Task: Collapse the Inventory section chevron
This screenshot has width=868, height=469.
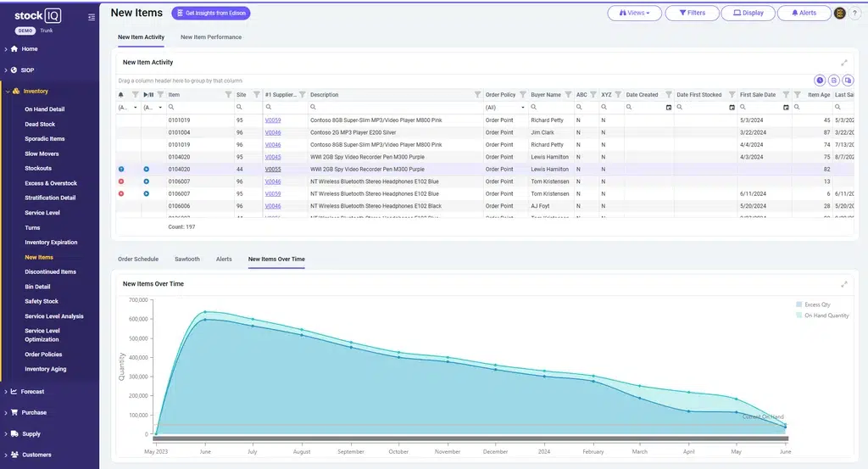Action: (x=7, y=92)
